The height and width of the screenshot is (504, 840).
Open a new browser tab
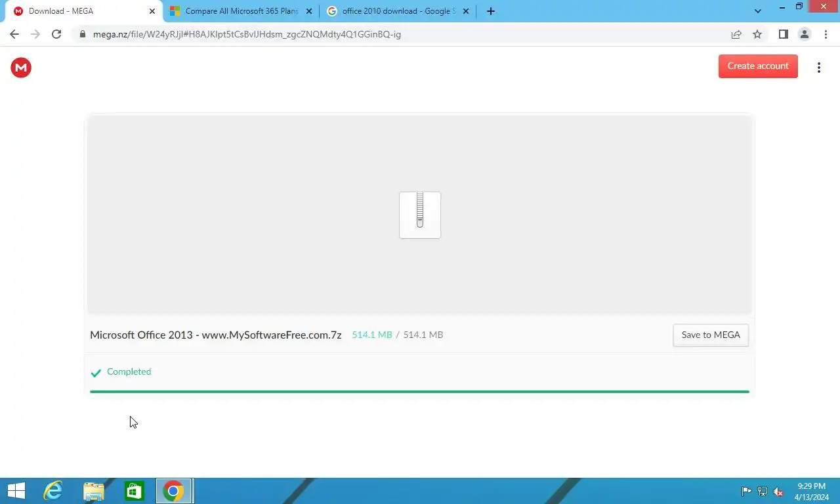click(490, 11)
